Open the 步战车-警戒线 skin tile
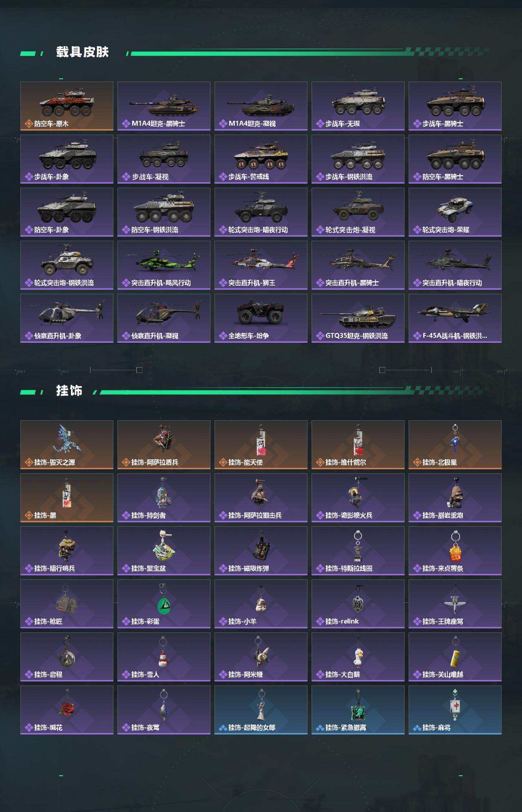The height and width of the screenshot is (812, 522). 261,159
